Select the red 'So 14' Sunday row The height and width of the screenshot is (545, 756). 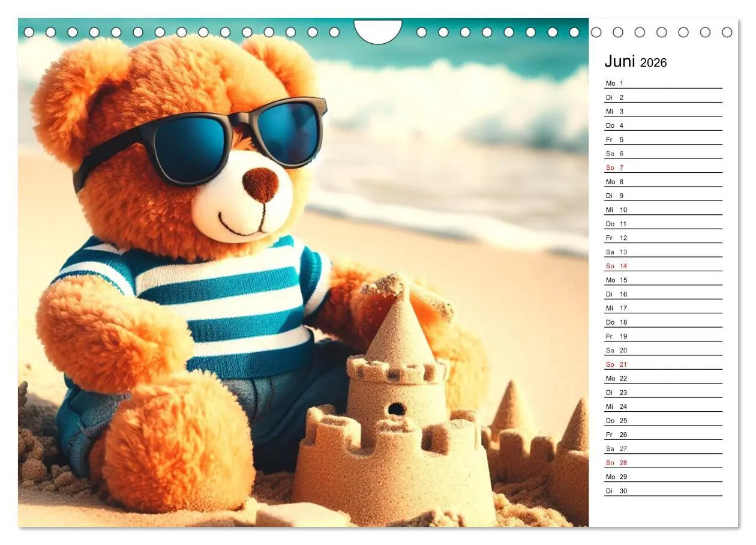tap(663, 266)
